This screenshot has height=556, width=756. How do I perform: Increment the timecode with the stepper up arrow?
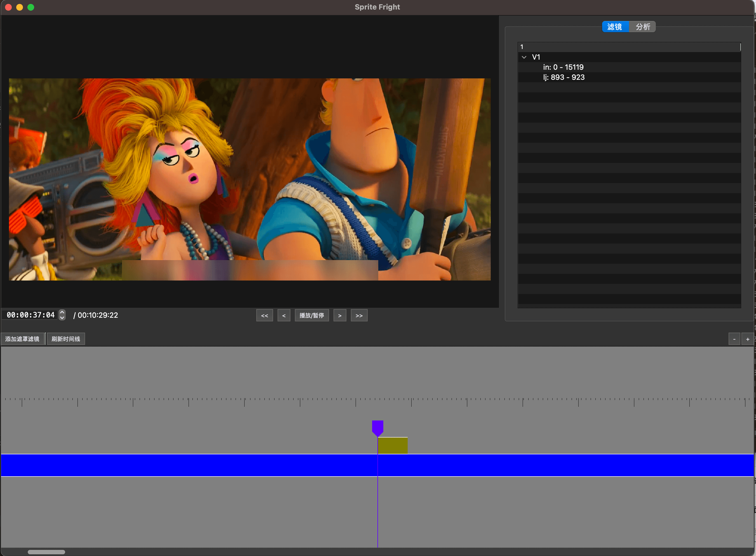click(x=62, y=312)
